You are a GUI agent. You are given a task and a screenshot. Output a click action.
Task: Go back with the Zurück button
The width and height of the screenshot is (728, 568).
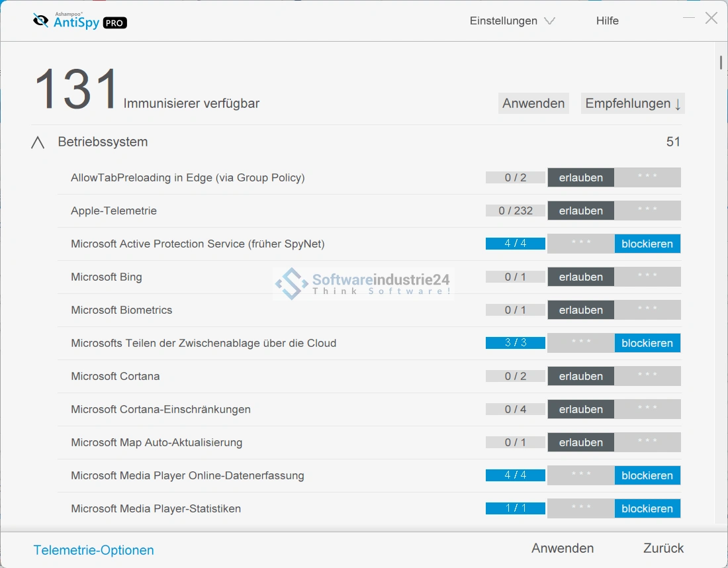pos(663,548)
